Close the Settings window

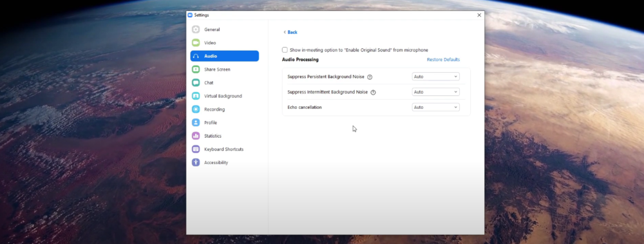[x=479, y=15]
